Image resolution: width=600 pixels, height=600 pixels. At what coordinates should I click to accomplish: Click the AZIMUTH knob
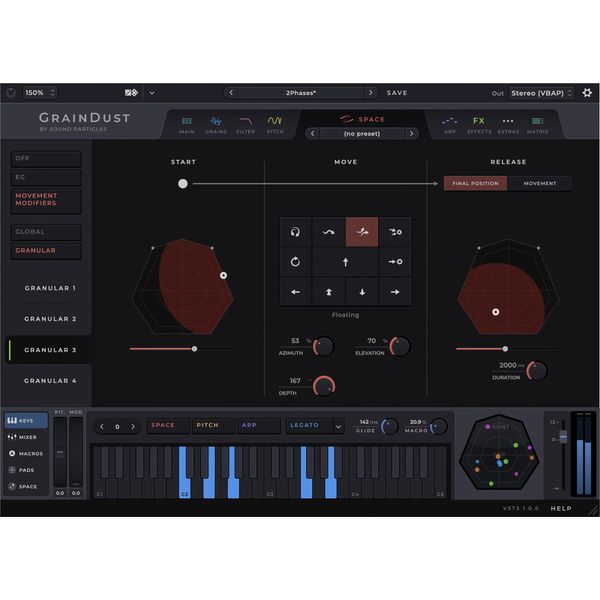[x=324, y=347]
